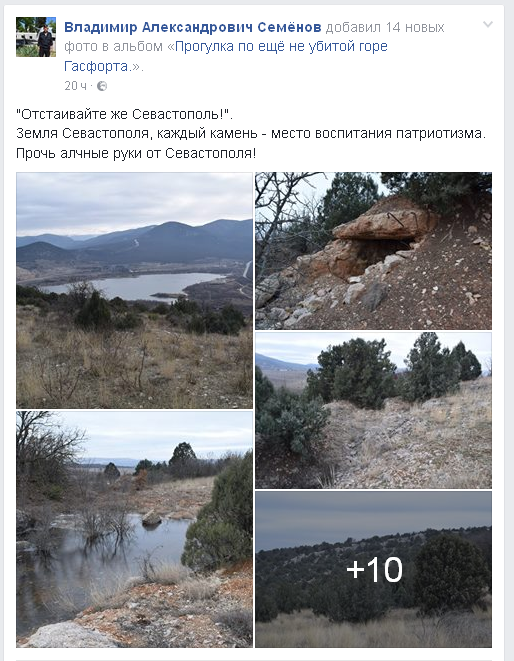Viewport: 514px width, 661px height.
Task: Click место воспитания патриотизма phrase
Action: 378,134
